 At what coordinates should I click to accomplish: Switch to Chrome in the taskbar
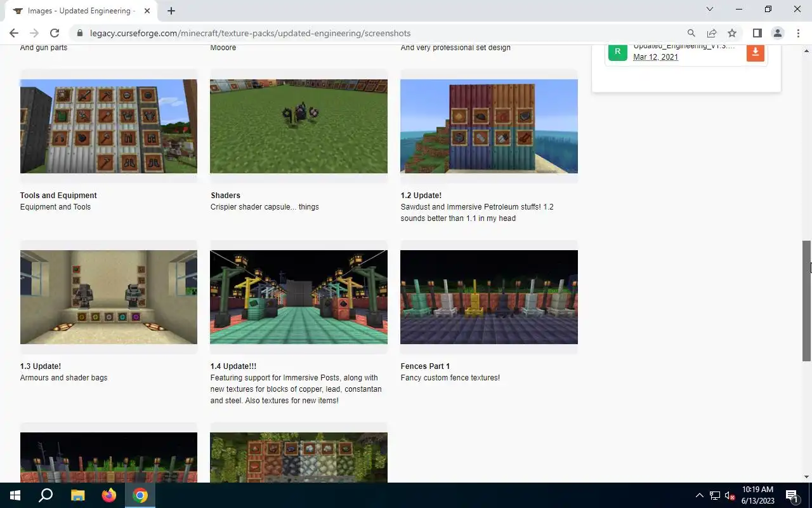140,495
